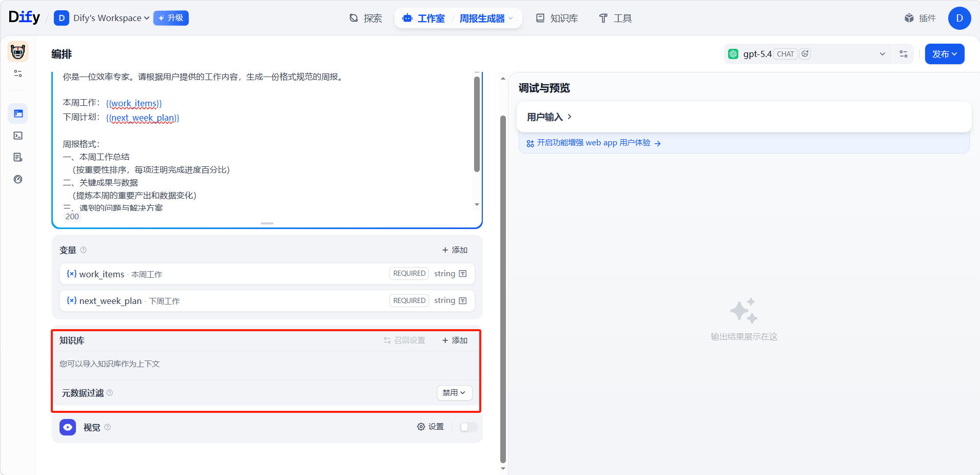Open the logs and annotations sidebar icon

point(18,157)
